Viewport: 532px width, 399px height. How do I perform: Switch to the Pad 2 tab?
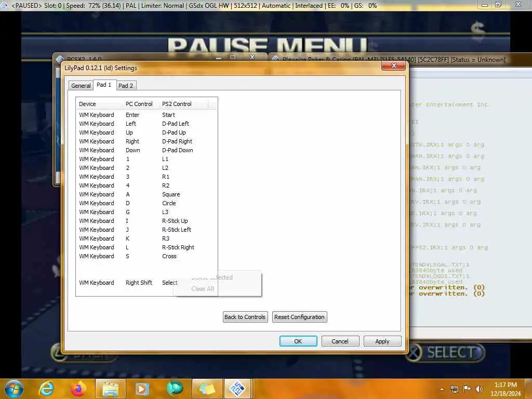click(126, 86)
